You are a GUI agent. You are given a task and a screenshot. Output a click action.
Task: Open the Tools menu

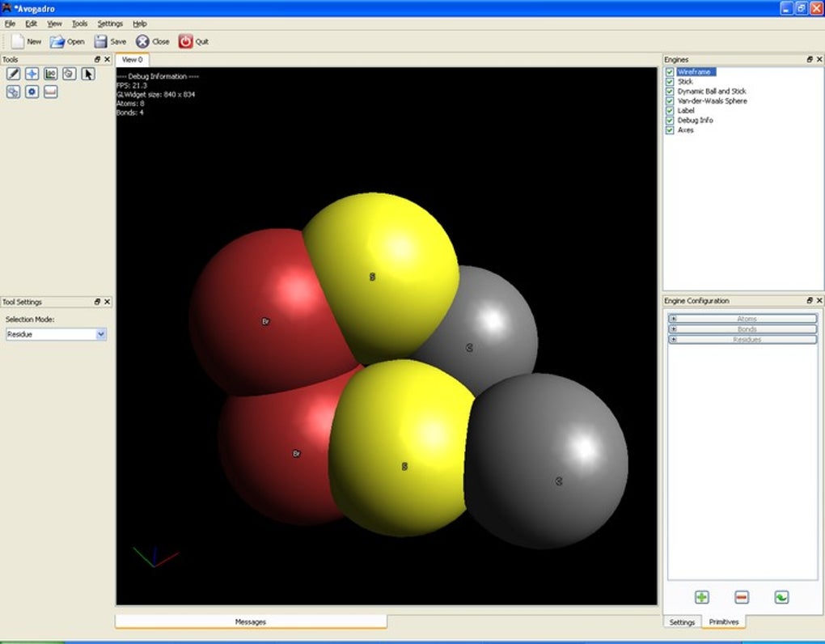(79, 23)
